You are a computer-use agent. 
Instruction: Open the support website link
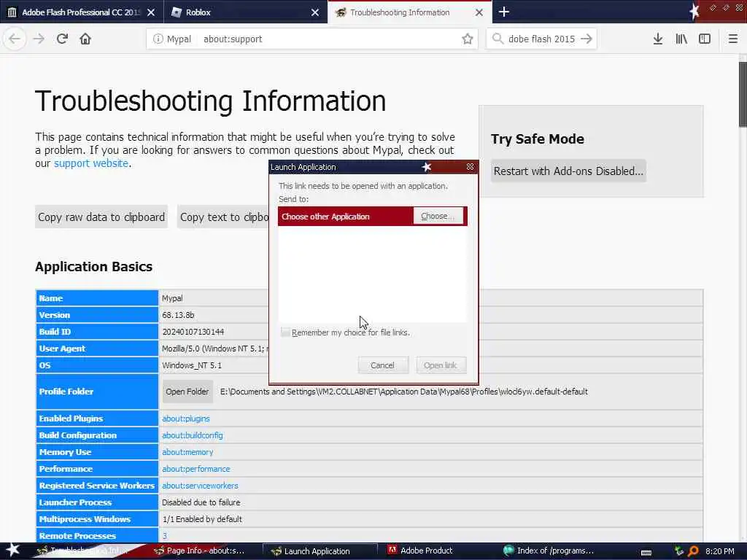(91, 163)
